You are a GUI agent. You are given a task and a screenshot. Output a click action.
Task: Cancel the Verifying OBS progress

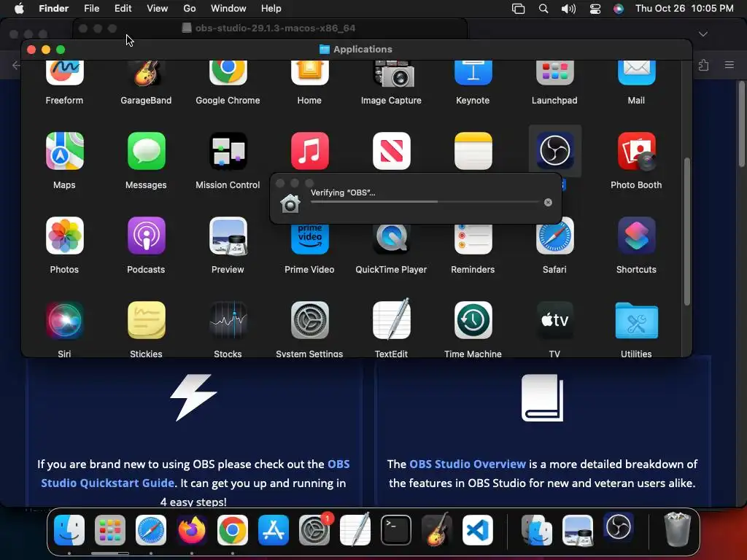pyautogui.click(x=548, y=203)
